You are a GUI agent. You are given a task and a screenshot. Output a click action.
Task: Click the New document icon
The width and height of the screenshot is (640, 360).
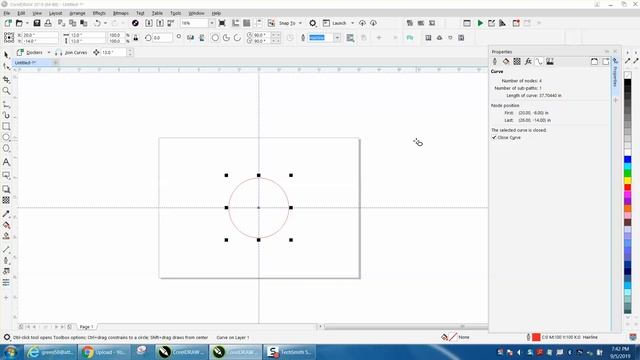8,23
